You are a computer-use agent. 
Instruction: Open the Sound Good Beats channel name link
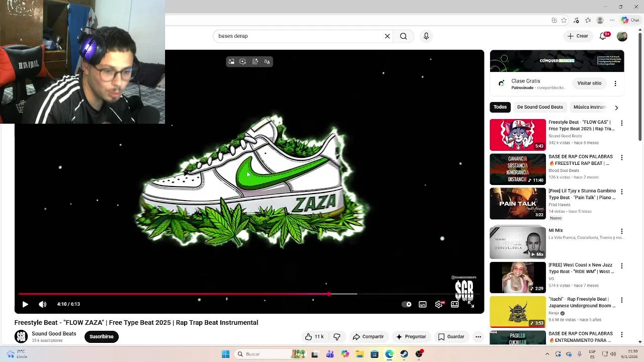point(54,334)
